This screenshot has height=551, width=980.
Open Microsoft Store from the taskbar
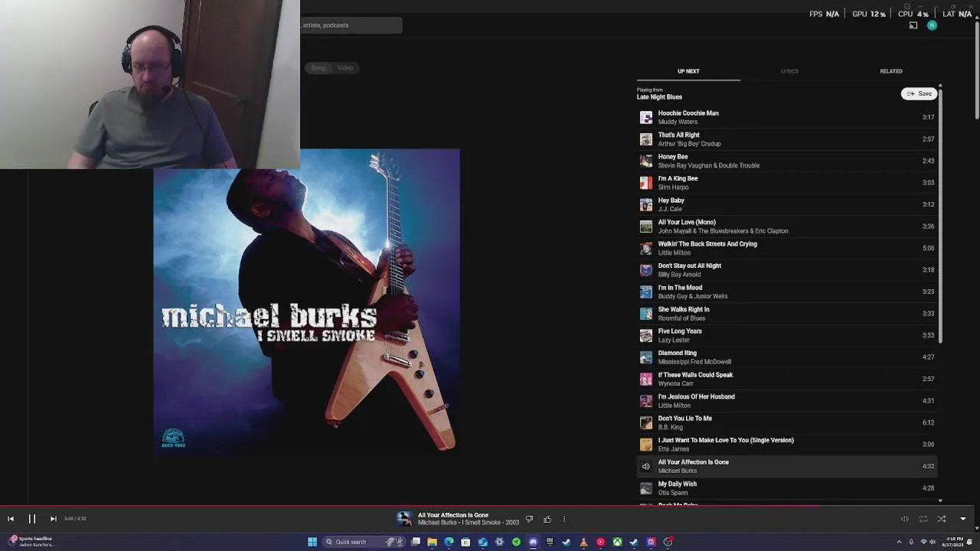pos(465,542)
